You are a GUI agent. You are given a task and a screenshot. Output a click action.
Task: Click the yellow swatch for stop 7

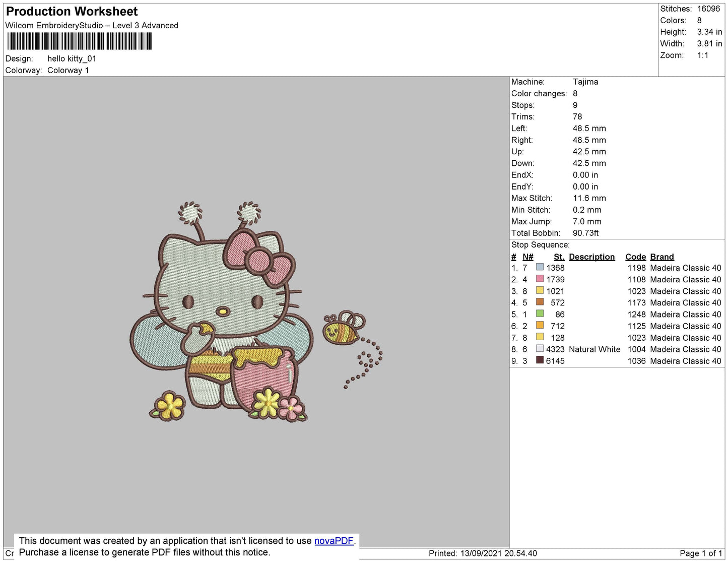[x=540, y=337]
